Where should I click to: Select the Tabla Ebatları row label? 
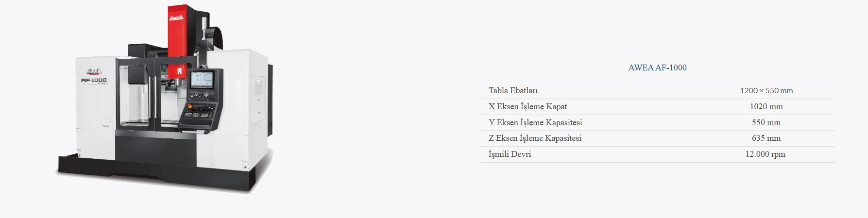point(513,91)
